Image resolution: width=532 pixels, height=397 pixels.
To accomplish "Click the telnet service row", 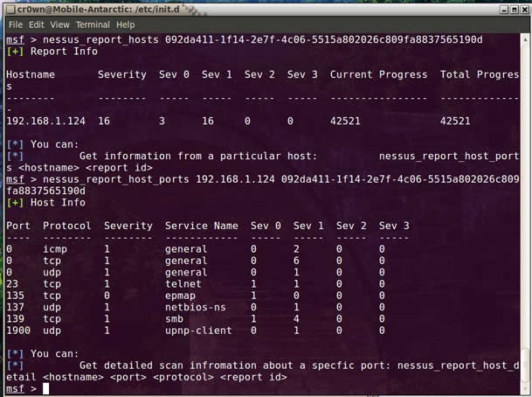I will point(196,284).
